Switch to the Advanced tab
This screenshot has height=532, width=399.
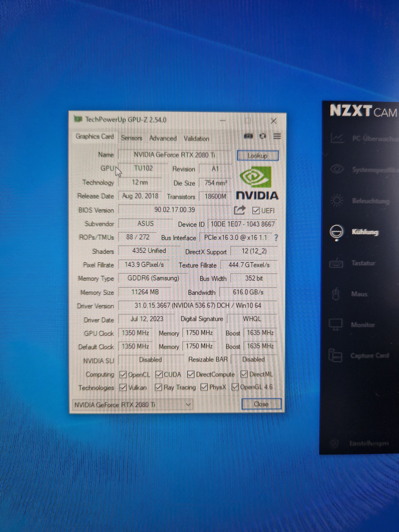click(x=163, y=139)
